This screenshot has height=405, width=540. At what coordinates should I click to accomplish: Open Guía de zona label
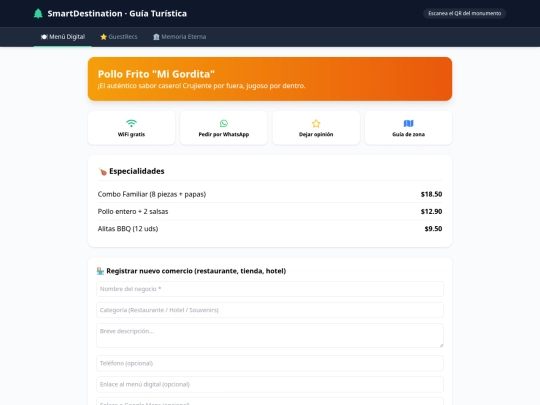point(408,134)
